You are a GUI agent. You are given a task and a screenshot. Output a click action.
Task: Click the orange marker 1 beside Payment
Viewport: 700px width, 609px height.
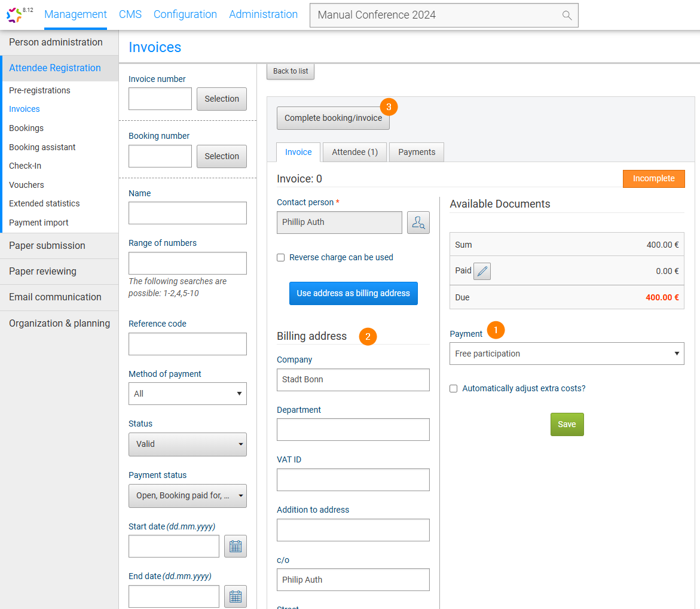tap(496, 330)
